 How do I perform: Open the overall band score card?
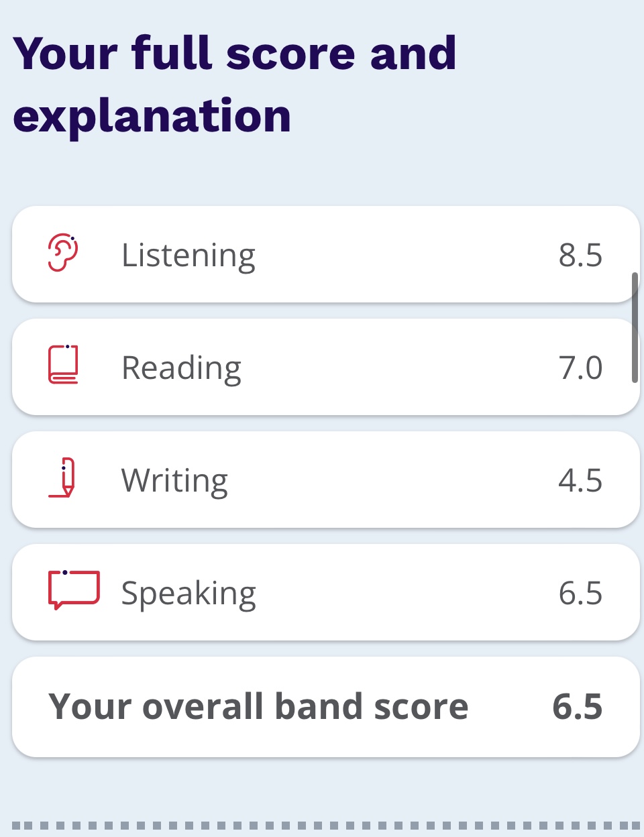[326, 707]
